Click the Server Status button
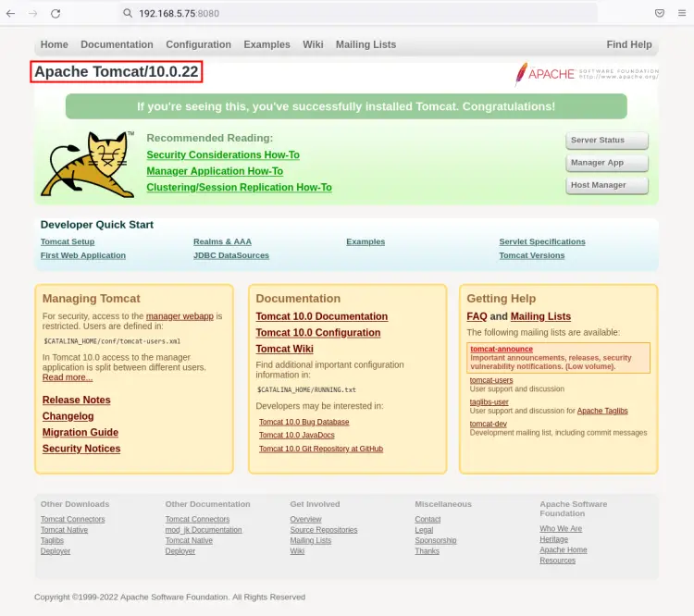The width and height of the screenshot is (694, 616). [x=607, y=141]
